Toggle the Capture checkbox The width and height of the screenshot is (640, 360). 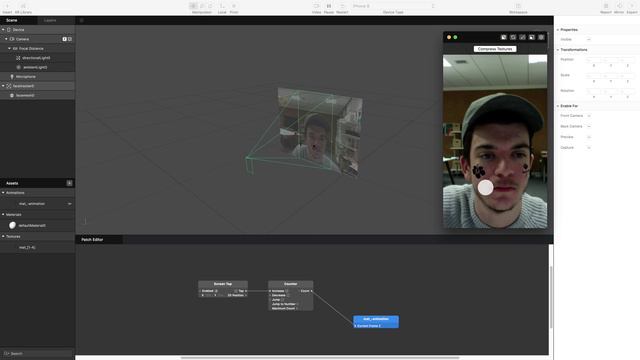[x=589, y=148]
